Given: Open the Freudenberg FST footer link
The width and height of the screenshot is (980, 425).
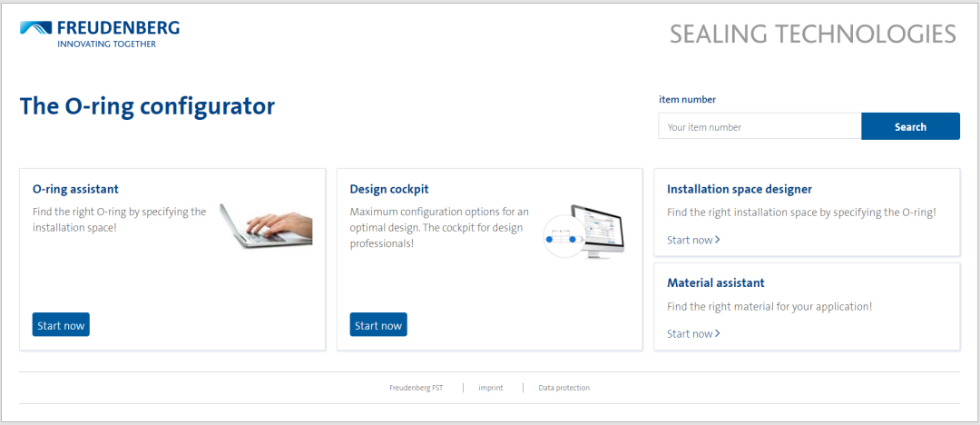Looking at the screenshot, I should (416, 388).
